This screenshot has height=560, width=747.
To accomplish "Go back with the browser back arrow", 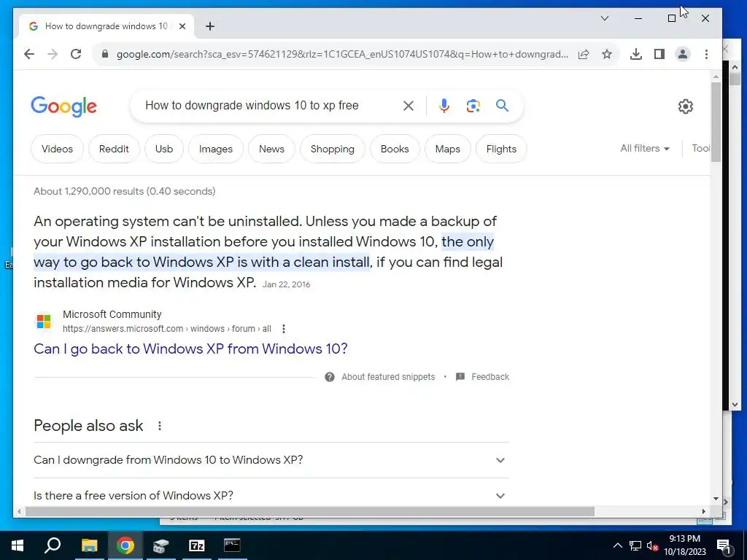I will click(x=29, y=54).
